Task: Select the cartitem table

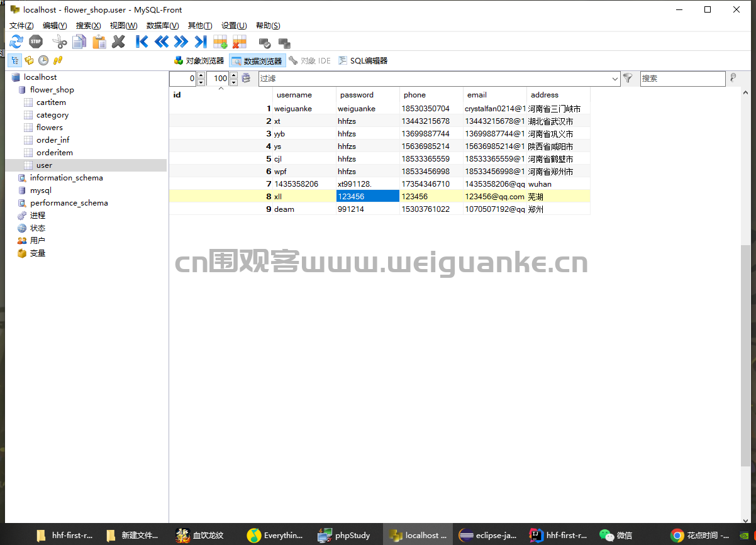Action: click(51, 102)
